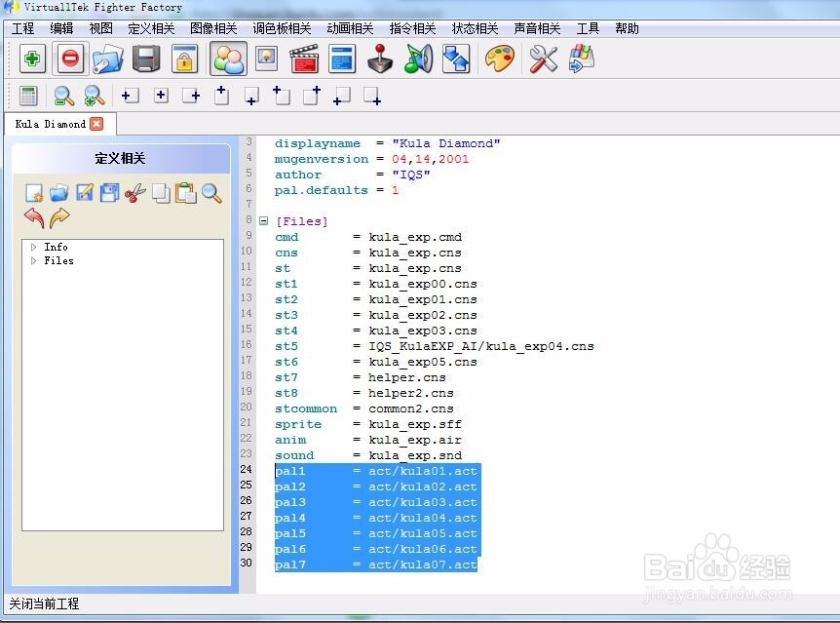Open commands section with the joystick icon
Screen dimensions: 840x623
(x=380, y=58)
